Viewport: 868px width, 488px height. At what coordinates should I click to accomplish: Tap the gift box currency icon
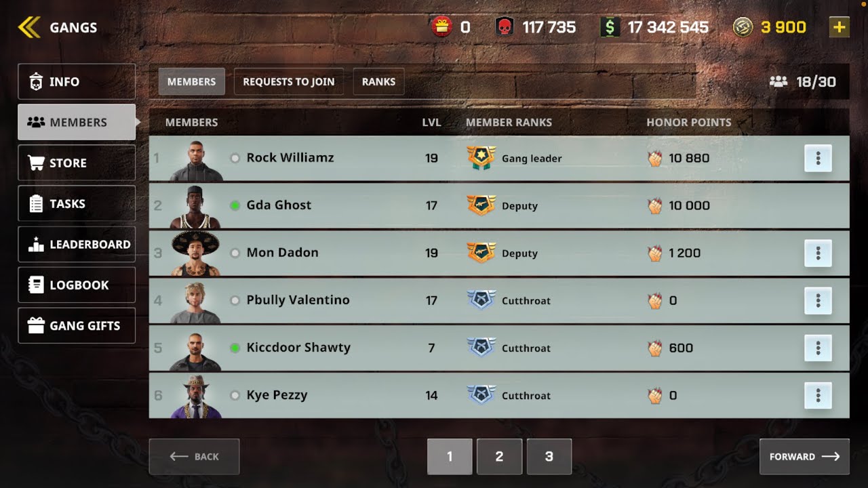click(441, 27)
